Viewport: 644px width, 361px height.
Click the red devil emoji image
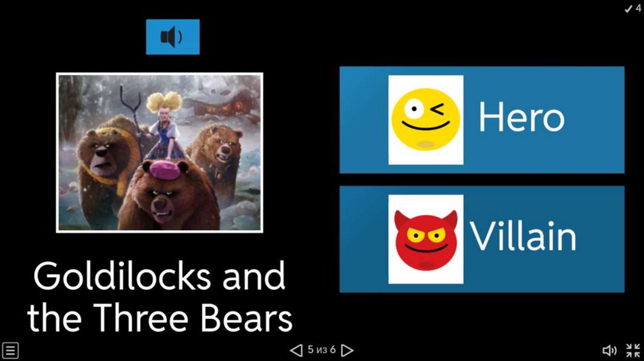point(426,240)
